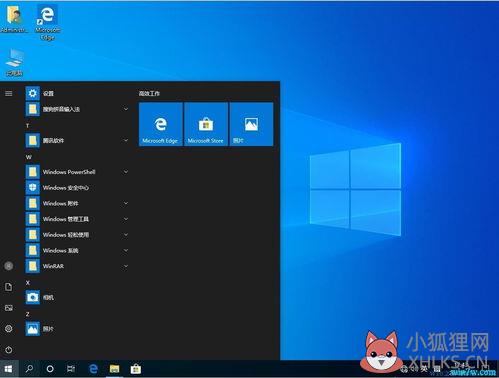Launch the Photos app in list
499x378 pixels.
pos(33,329)
